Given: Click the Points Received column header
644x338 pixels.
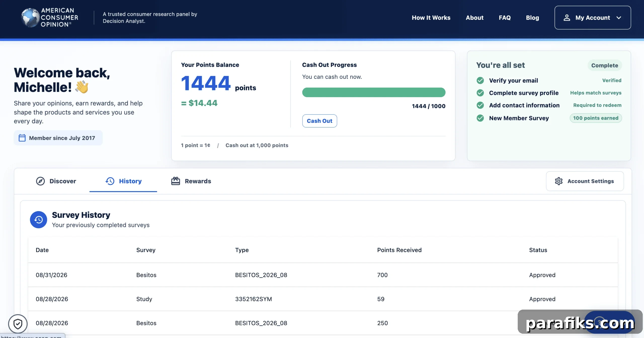Looking at the screenshot, I should (399, 250).
